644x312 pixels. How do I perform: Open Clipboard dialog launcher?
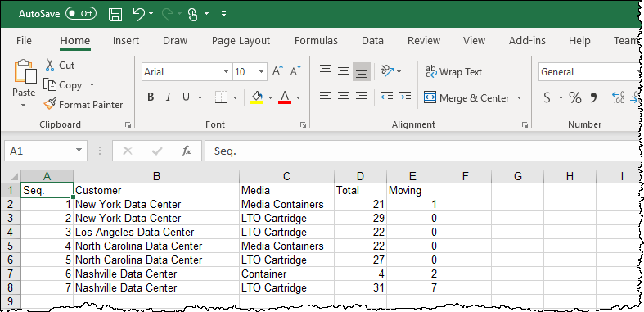pyautogui.click(x=128, y=124)
